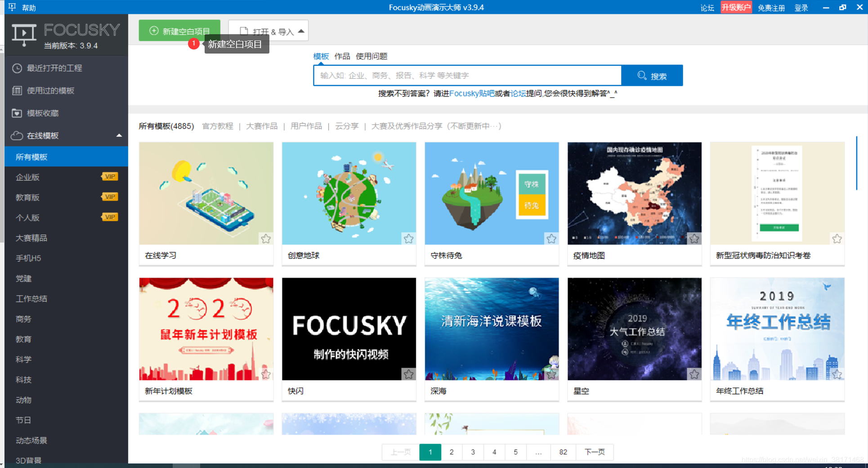Open the 快闪 FOCUSKY template thumbnail

349,329
